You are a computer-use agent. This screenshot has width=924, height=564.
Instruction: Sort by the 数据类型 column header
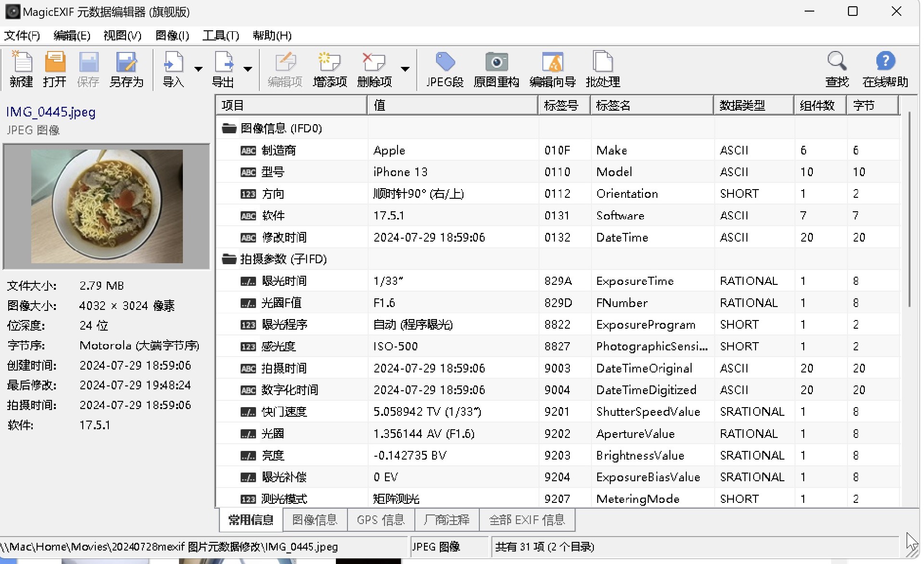point(754,105)
